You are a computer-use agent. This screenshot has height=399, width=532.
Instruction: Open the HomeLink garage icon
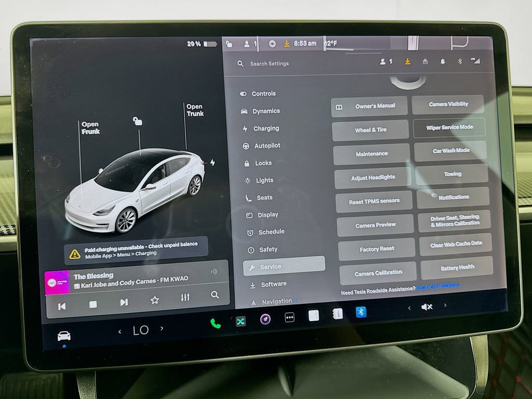click(x=425, y=61)
